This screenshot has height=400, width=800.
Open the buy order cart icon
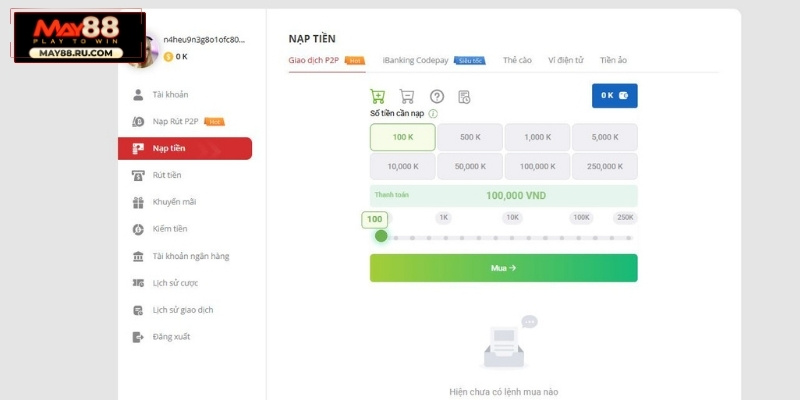pyautogui.click(x=378, y=96)
